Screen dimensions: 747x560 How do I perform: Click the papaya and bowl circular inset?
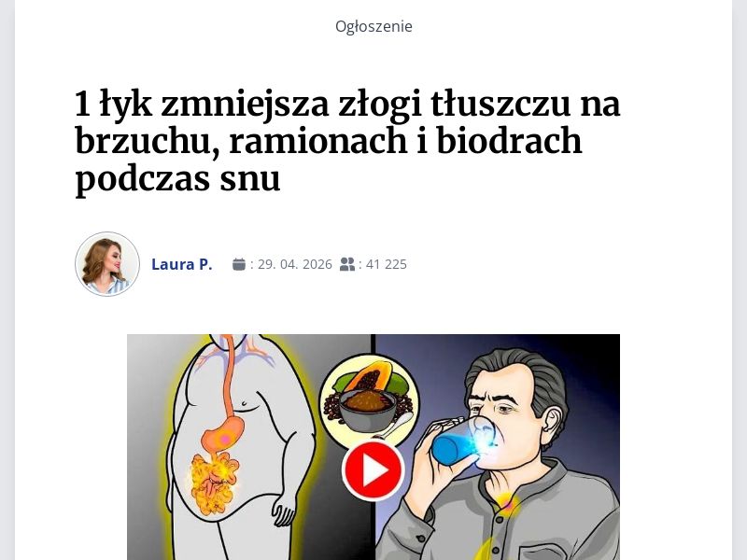click(369, 400)
